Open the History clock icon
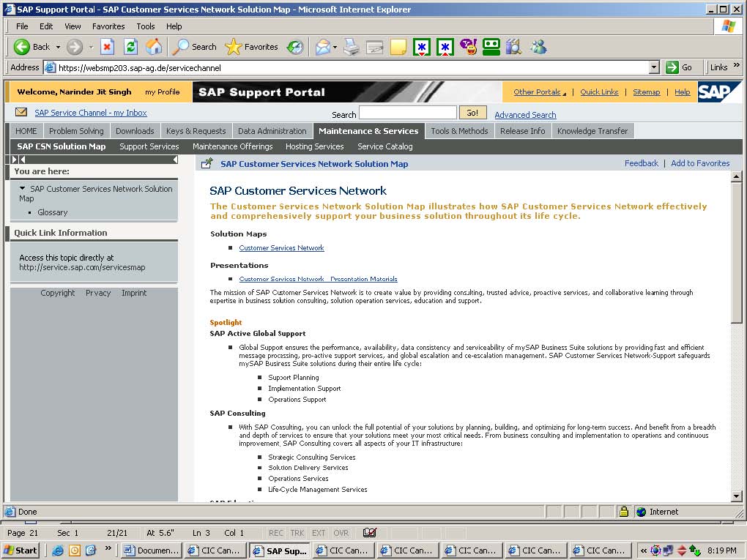The width and height of the screenshot is (747, 560). (295, 47)
